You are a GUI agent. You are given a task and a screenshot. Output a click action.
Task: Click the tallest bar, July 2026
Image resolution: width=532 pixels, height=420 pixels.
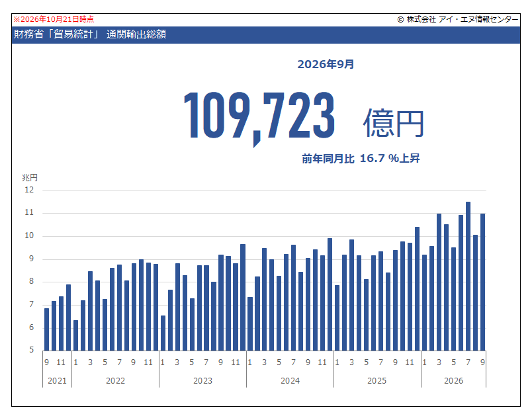pyautogui.click(x=468, y=276)
